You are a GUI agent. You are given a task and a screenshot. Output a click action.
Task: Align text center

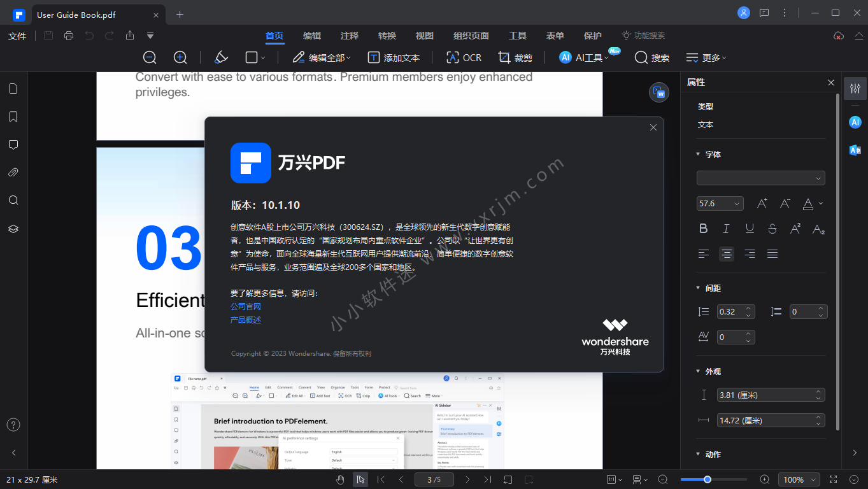tap(727, 254)
